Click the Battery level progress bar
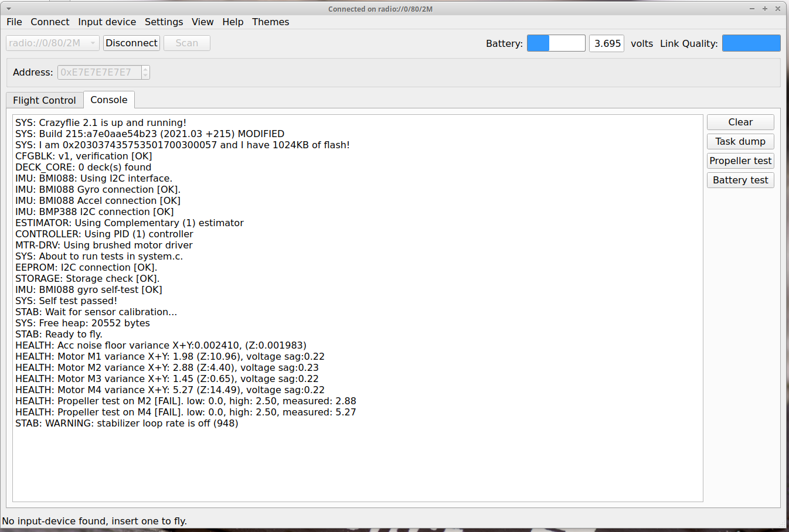The height and width of the screenshot is (532, 789). click(556, 43)
